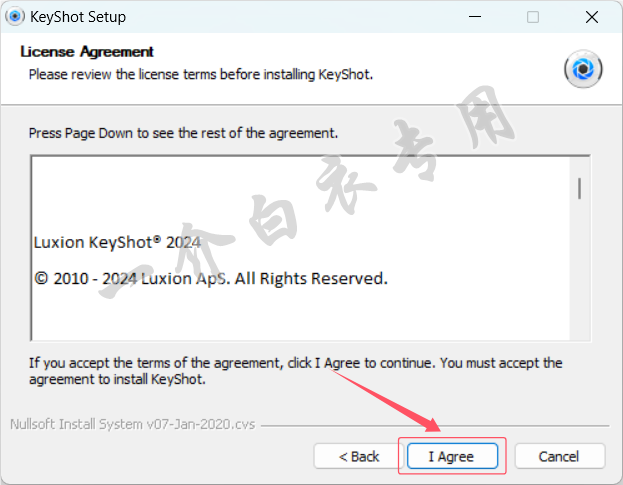This screenshot has width=623, height=485.
Task: Click the "Luxion KeyShot® 2024" line
Action: click(x=117, y=242)
